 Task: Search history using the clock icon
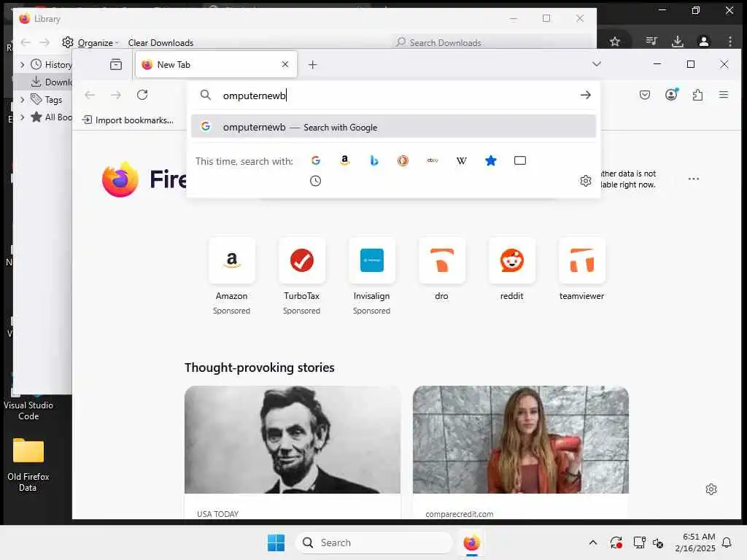coord(315,181)
